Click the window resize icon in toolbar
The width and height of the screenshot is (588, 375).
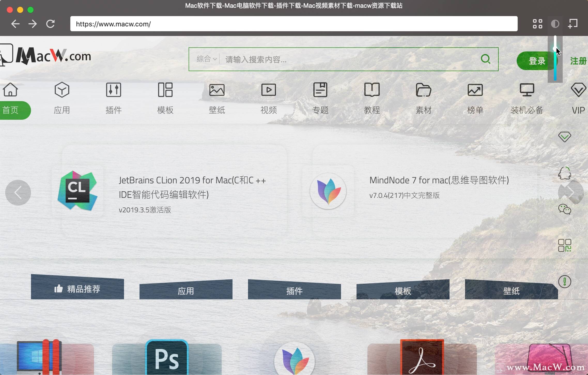573,24
